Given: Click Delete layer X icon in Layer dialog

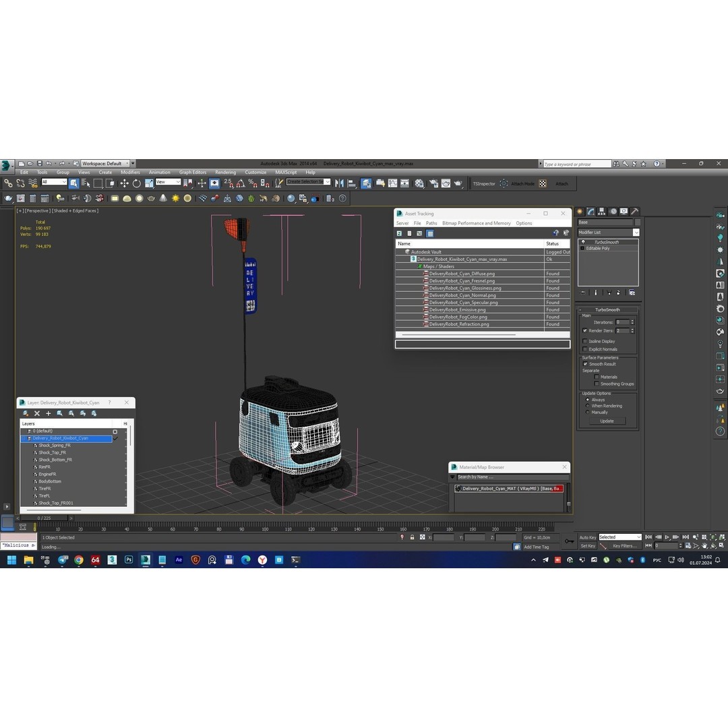Looking at the screenshot, I should 37,413.
